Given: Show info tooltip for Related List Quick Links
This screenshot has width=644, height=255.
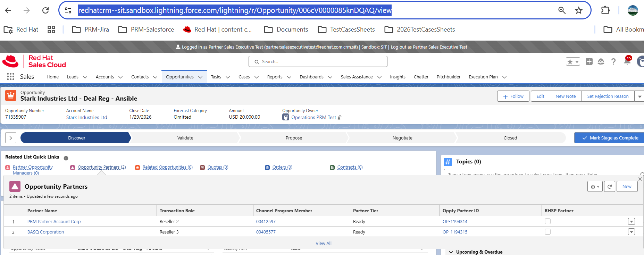Looking at the screenshot, I should (66, 158).
